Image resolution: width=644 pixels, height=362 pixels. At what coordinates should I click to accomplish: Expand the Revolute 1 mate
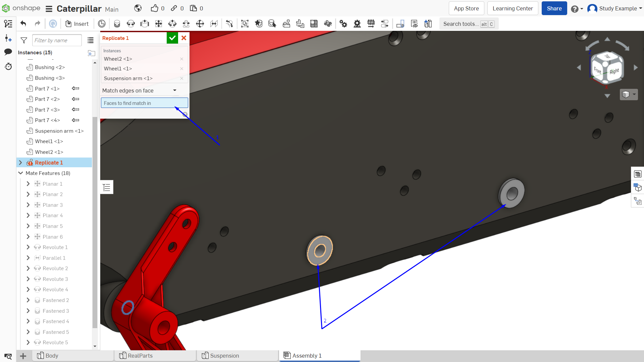(x=28, y=247)
